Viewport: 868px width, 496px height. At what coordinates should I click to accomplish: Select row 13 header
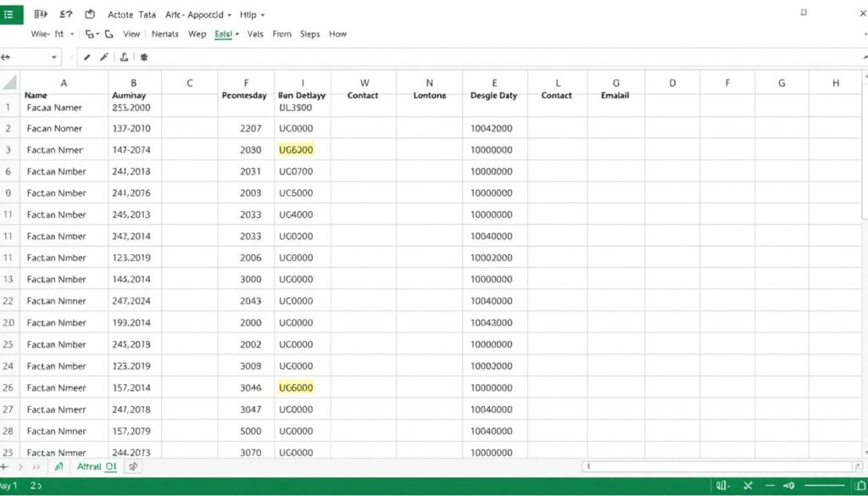[x=8, y=279]
